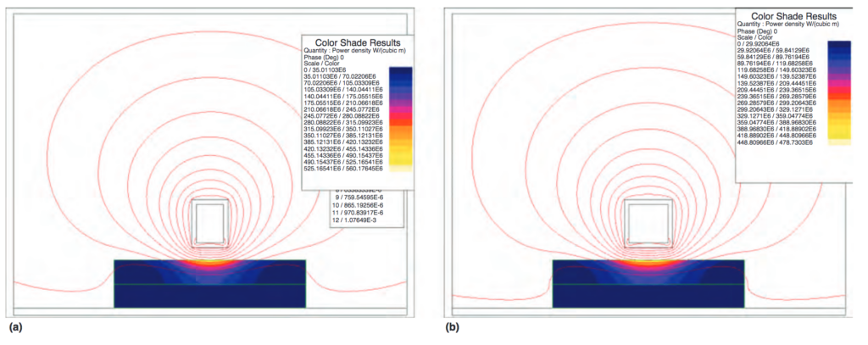Click the hot spot under coil in plot (b)

647,264
